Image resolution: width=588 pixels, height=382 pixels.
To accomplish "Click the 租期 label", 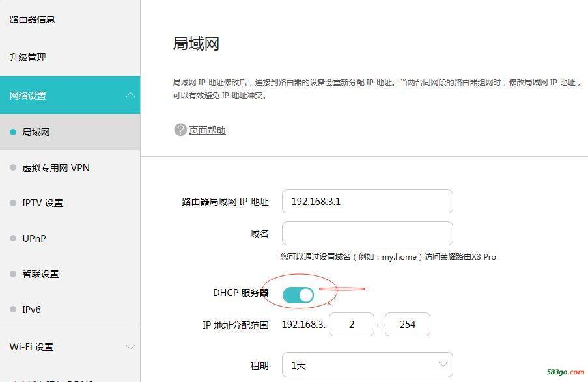I will (259, 366).
